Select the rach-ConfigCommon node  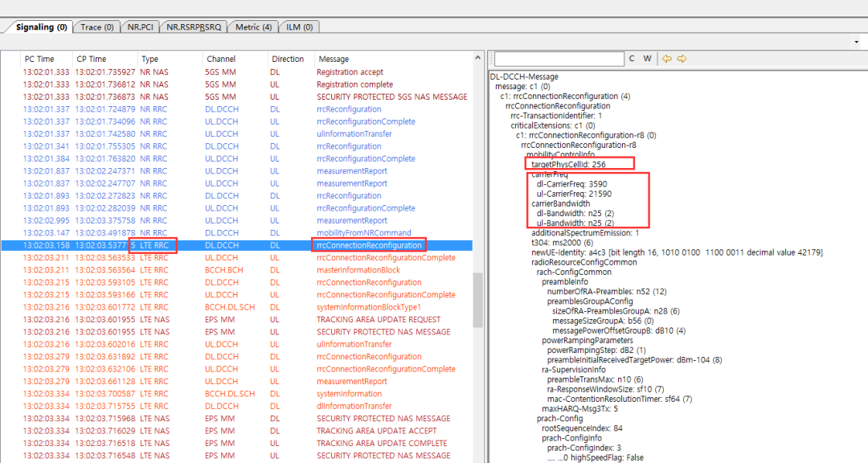point(574,272)
